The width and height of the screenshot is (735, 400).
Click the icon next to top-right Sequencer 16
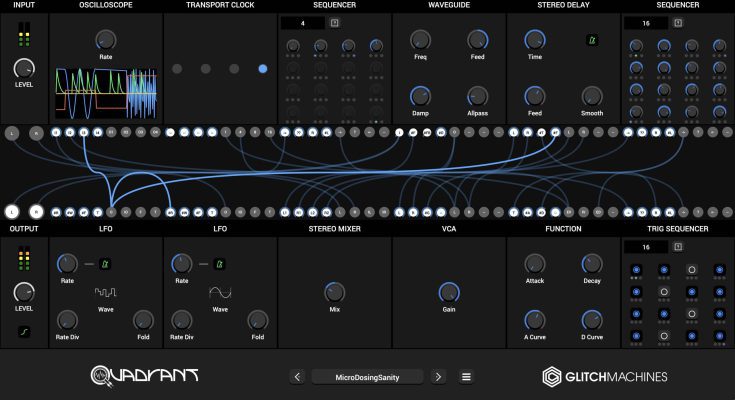coord(678,22)
